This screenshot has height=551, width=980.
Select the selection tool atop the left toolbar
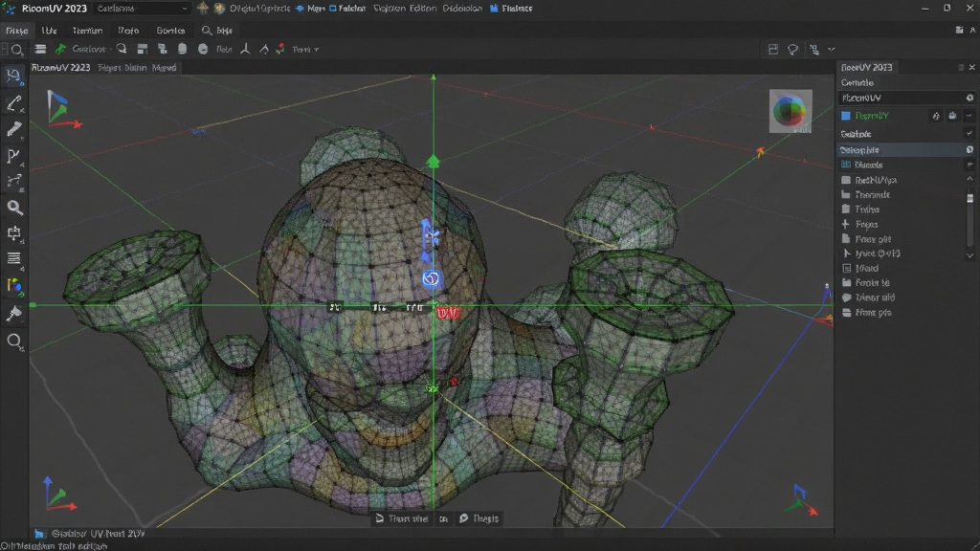(13, 77)
